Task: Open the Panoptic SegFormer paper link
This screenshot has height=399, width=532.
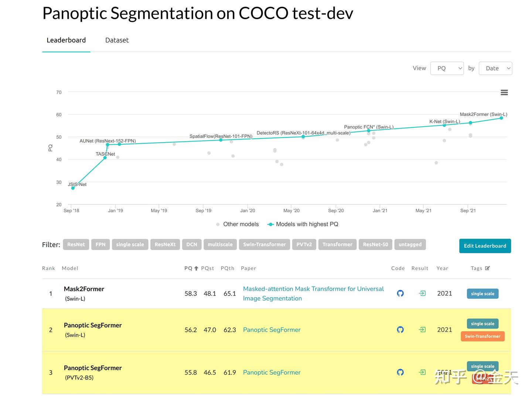Action: click(272, 330)
